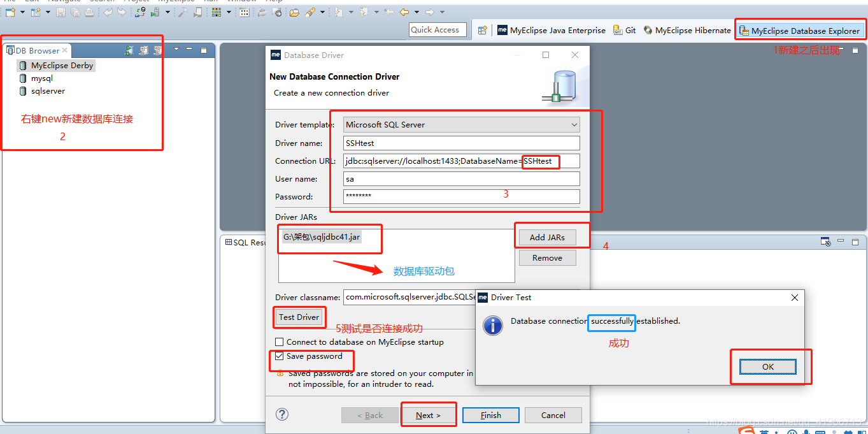Screen dimensions: 868x434
Task: Maximize the DB Browser view
Action: (x=204, y=50)
